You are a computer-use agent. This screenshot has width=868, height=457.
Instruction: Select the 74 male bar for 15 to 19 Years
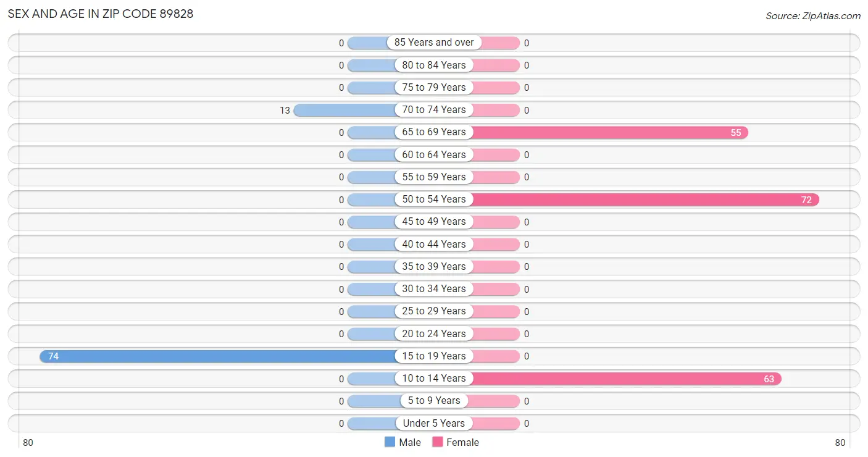point(218,356)
